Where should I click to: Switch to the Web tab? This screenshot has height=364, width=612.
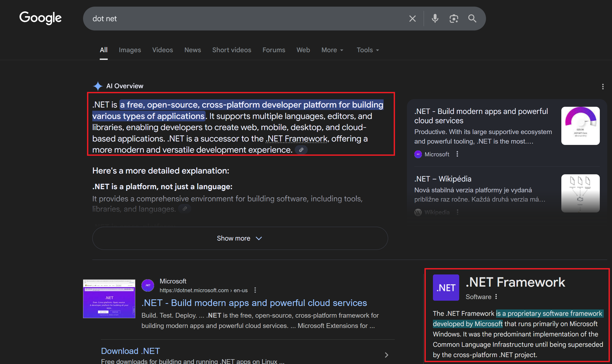[x=303, y=50]
